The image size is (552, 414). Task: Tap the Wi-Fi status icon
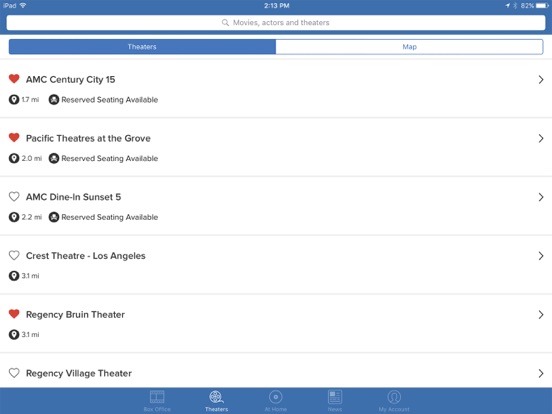tap(23, 5)
